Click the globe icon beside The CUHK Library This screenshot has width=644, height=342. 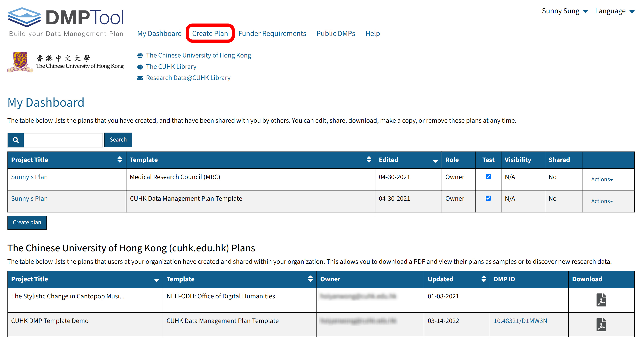[x=140, y=67]
